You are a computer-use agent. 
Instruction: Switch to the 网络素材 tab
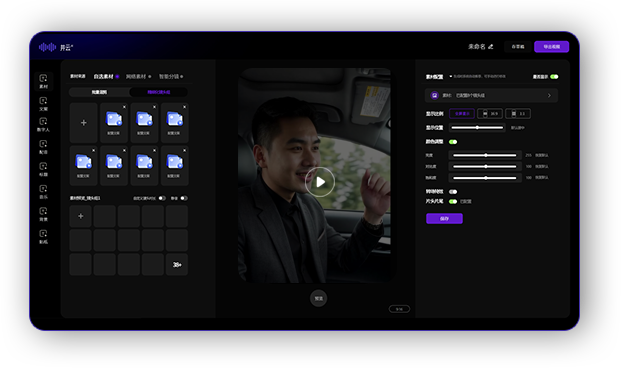136,76
